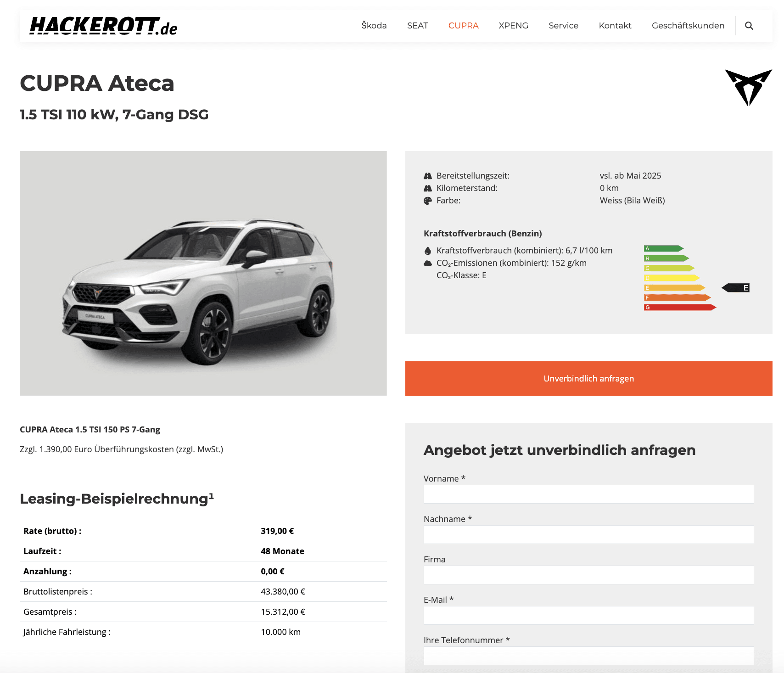
Task: Click the Laufzeit label
Action: click(x=42, y=551)
